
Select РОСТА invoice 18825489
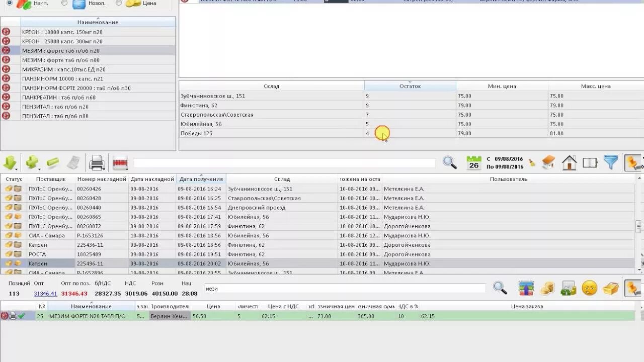coord(317,254)
